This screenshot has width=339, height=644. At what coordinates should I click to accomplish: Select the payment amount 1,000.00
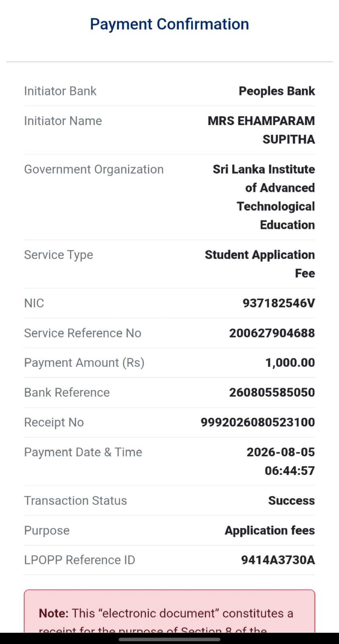290,363
